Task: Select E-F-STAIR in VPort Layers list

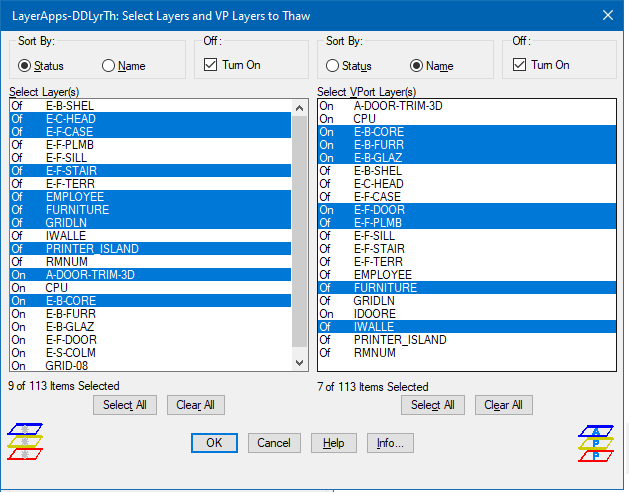Action: point(467,249)
